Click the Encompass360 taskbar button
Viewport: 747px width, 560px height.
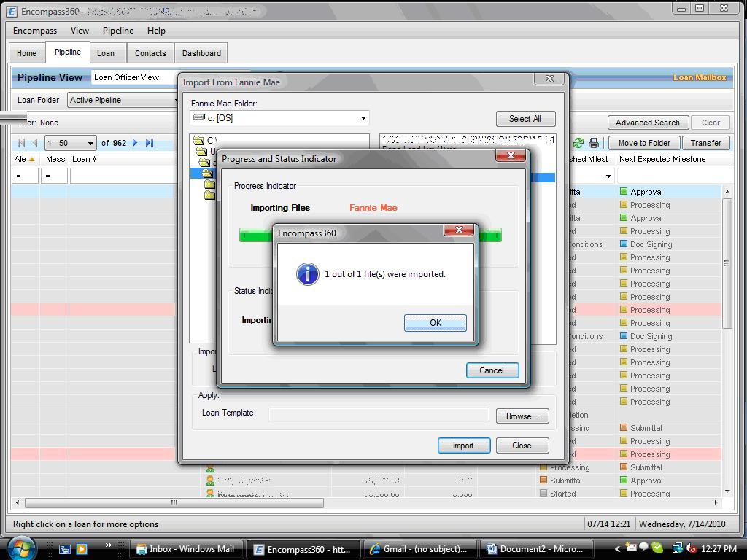[303, 549]
